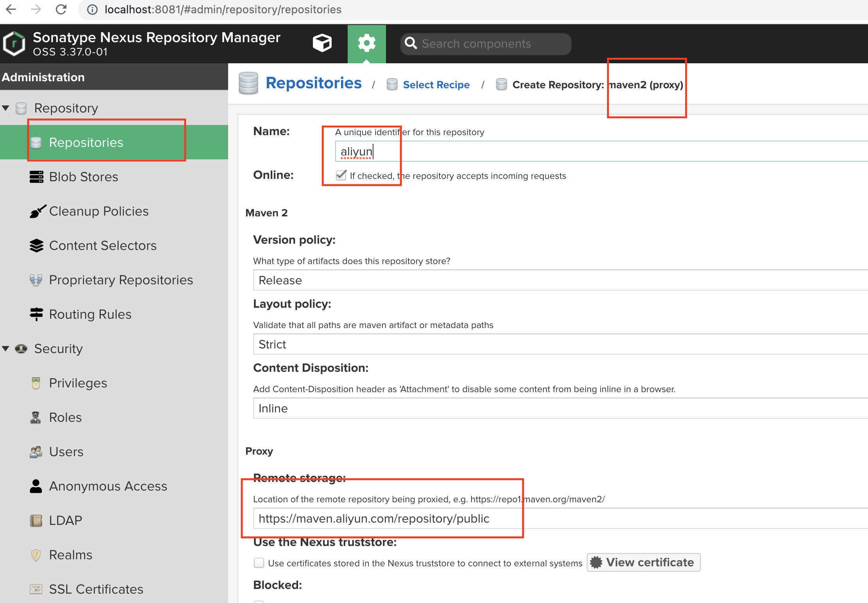Open Content Selectors

(103, 245)
